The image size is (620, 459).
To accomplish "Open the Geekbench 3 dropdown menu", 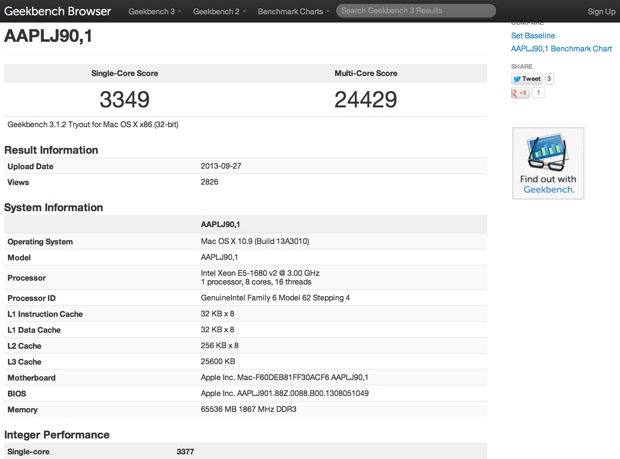I will point(154,12).
